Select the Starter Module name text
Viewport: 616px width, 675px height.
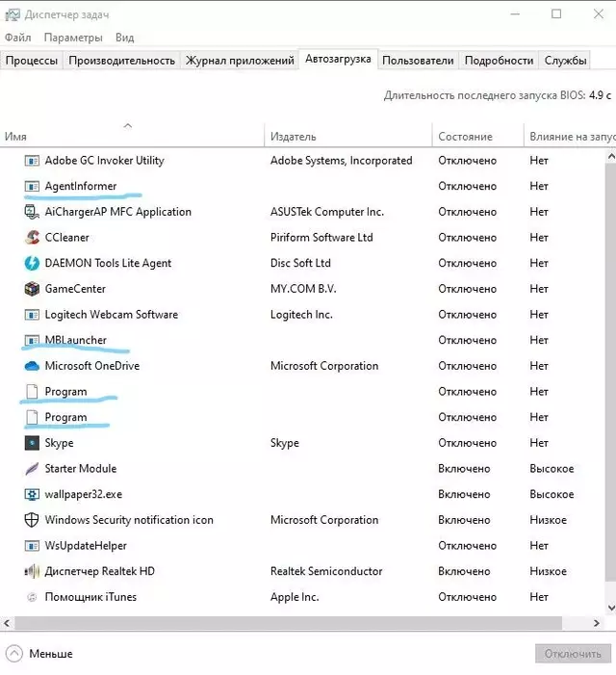(81, 468)
